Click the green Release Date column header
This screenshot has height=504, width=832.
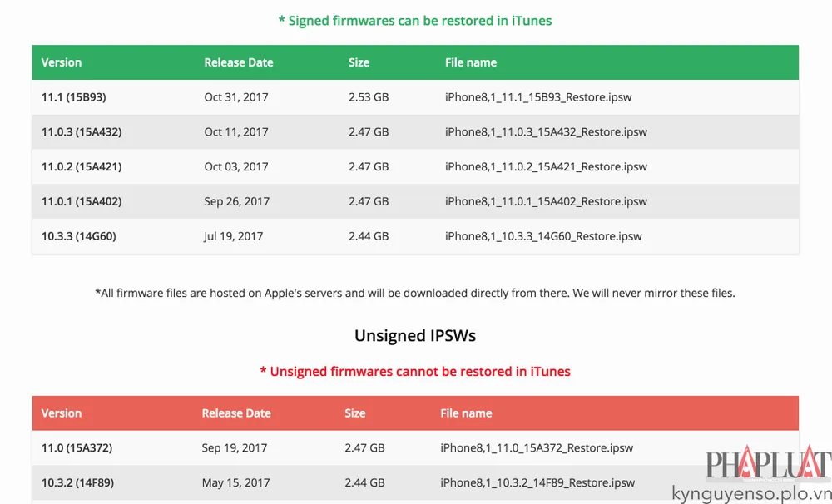click(x=239, y=62)
